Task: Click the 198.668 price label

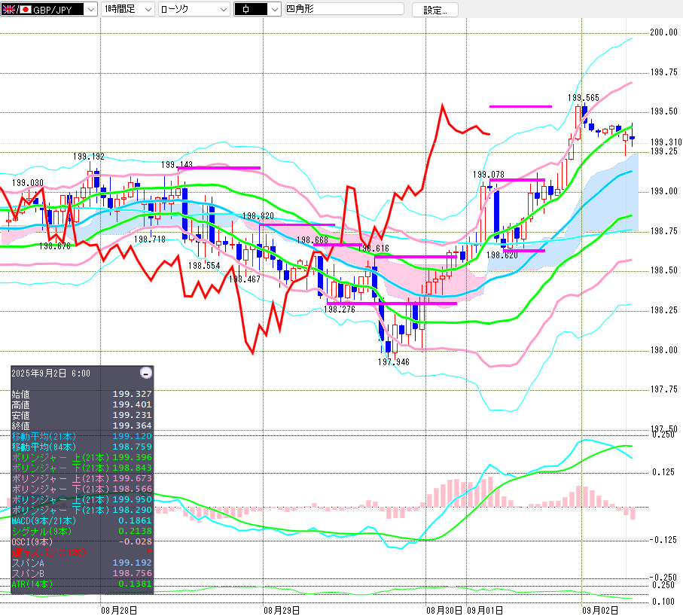Action: tap(313, 240)
